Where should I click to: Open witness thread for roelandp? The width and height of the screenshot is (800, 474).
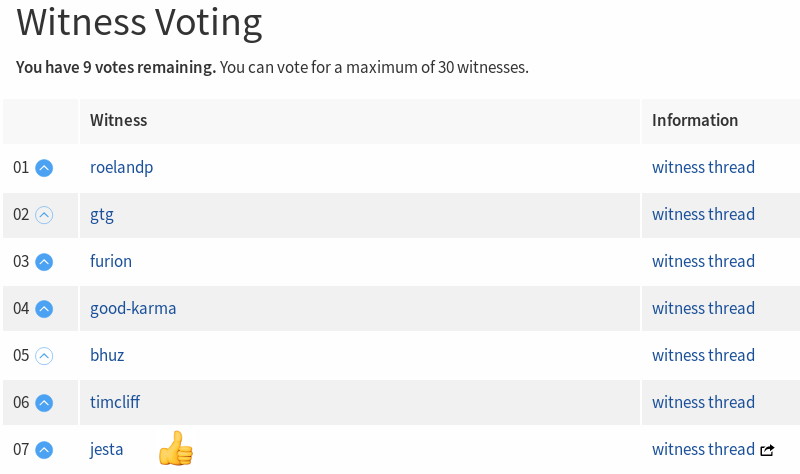pos(703,167)
